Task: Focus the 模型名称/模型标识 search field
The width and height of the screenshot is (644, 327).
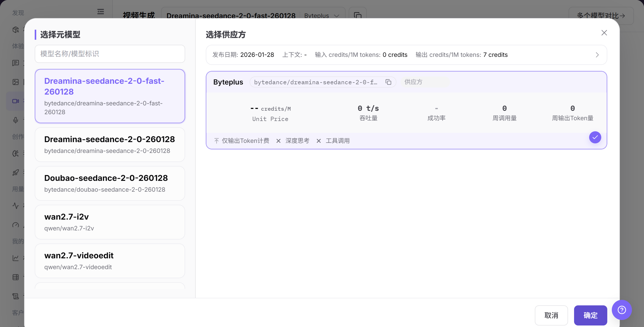Action: coord(110,54)
